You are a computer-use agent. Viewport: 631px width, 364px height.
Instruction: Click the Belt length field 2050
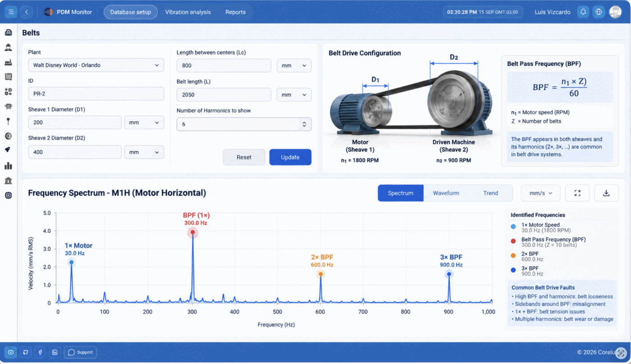pyautogui.click(x=224, y=95)
